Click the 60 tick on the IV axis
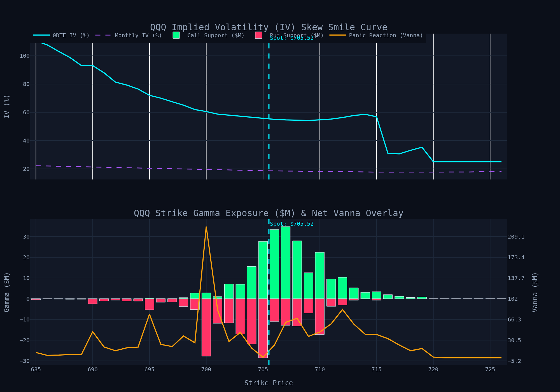This screenshot has width=560, height=392. (26, 113)
